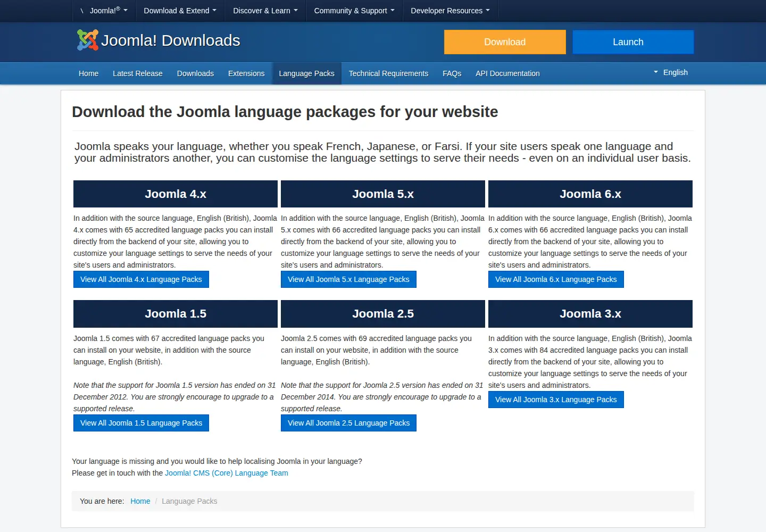Click the Joomla 2.5 section heading
Viewport: 766px width, 532px height.
[383, 314]
